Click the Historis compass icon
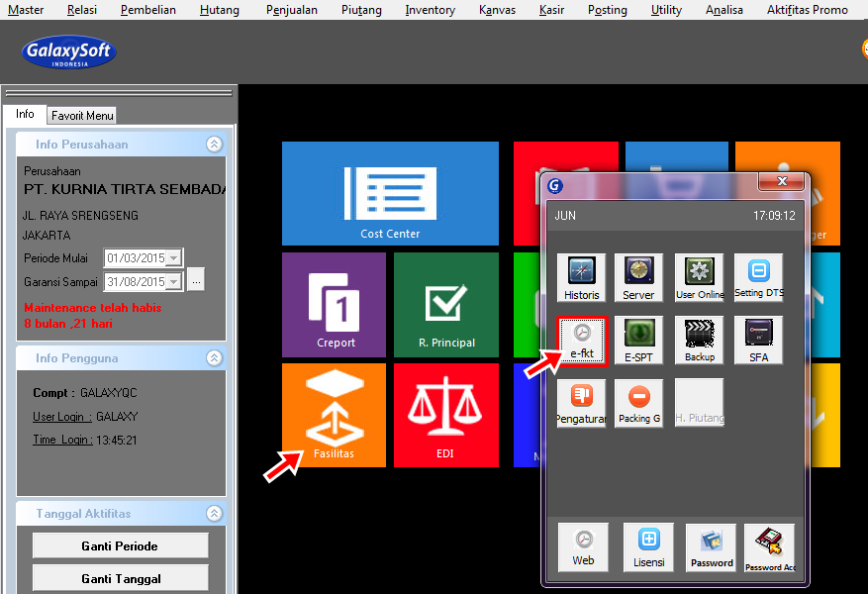 [582, 277]
